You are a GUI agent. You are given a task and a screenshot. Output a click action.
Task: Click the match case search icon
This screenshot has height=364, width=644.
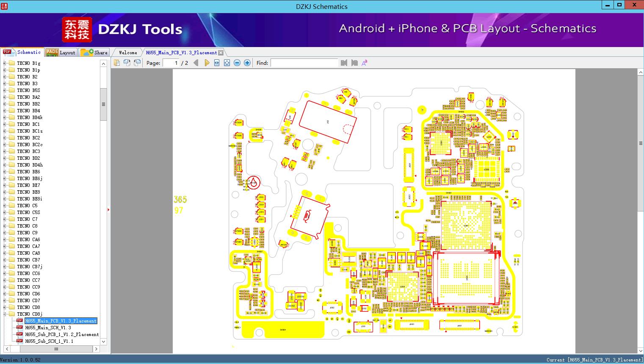click(364, 63)
